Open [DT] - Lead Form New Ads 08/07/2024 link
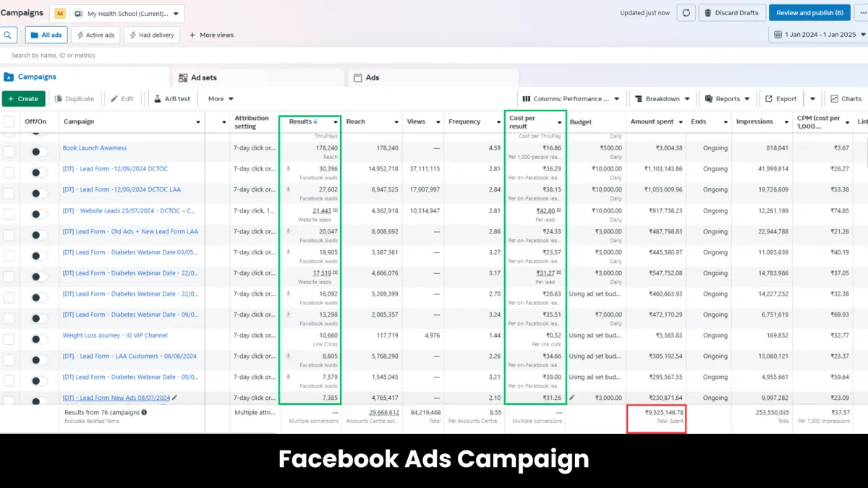The height and width of the screenshot is (488, 868). click(x=116, y=398)
